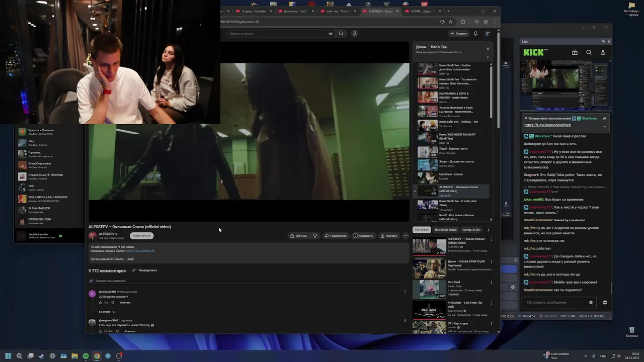Click the Поделиться share button

[336, 236]
